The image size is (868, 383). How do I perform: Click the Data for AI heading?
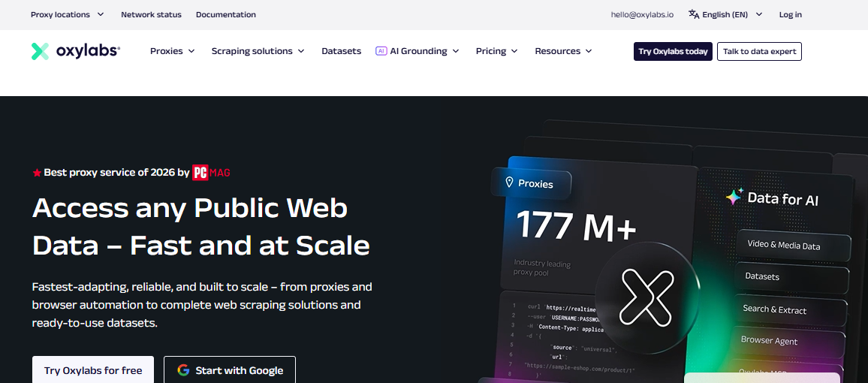coord(782,199)
